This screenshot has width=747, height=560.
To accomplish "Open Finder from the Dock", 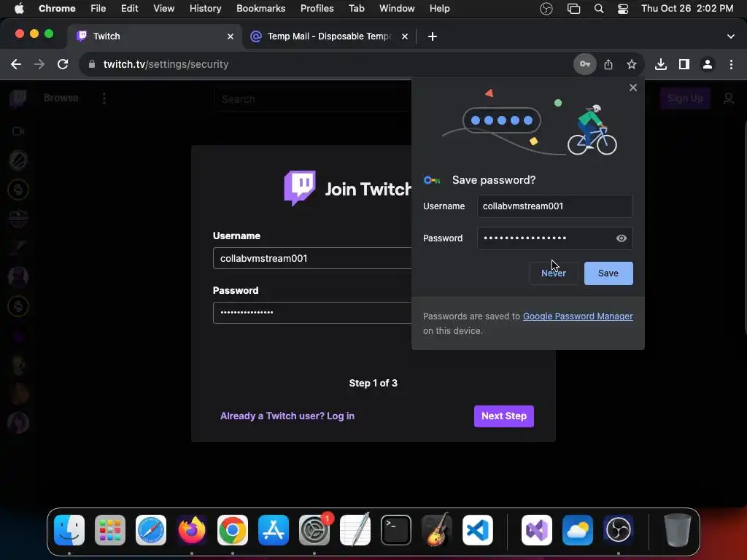I will 69,530.
